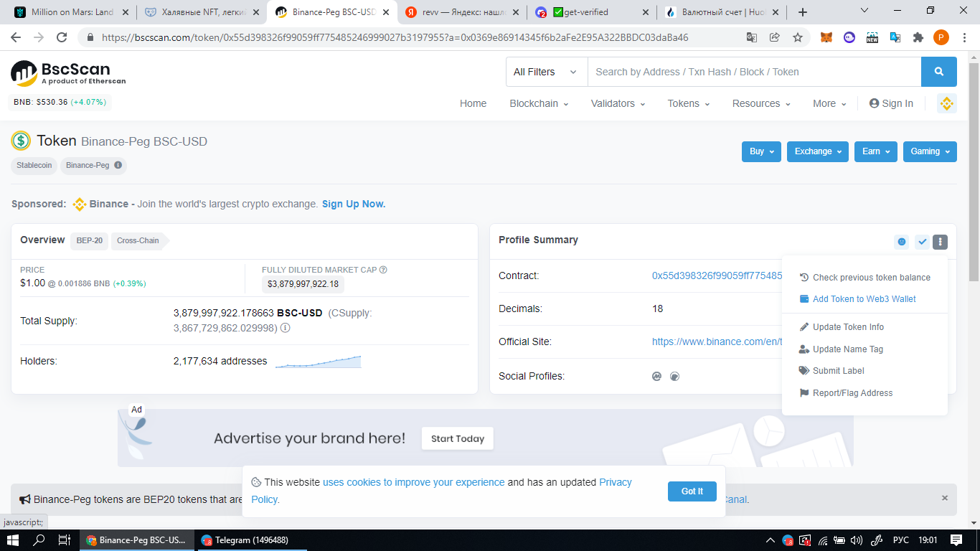Open the Chrome profile avatar P
This screenshot has width=980, height=551.
pyautogui.click(x=941, y=37)
